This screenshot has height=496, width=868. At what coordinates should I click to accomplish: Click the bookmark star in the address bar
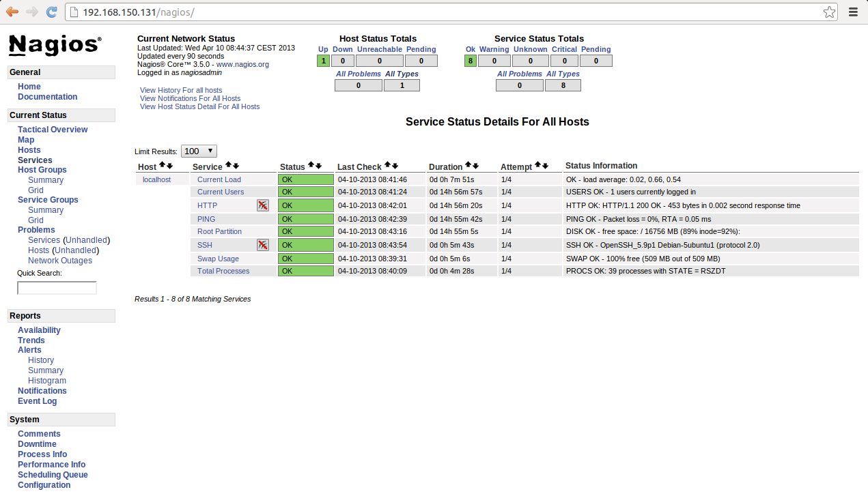tap(828, 12)
